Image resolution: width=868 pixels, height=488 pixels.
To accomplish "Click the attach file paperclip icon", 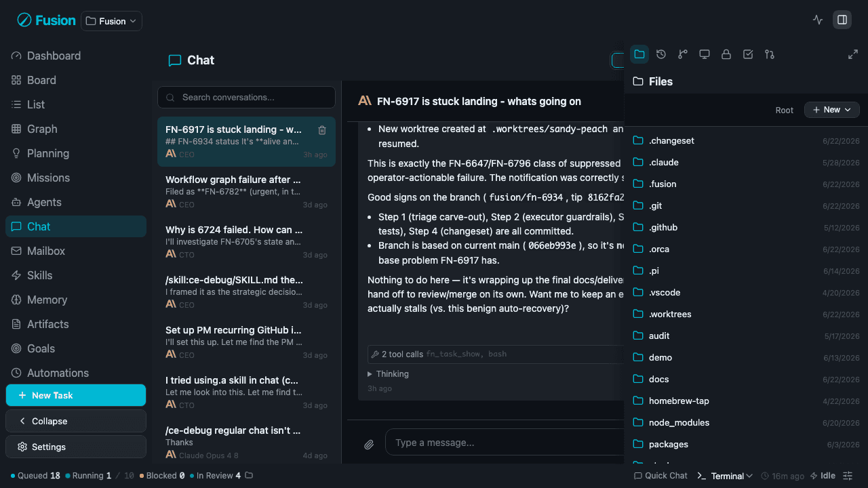I will pos(369,445).
